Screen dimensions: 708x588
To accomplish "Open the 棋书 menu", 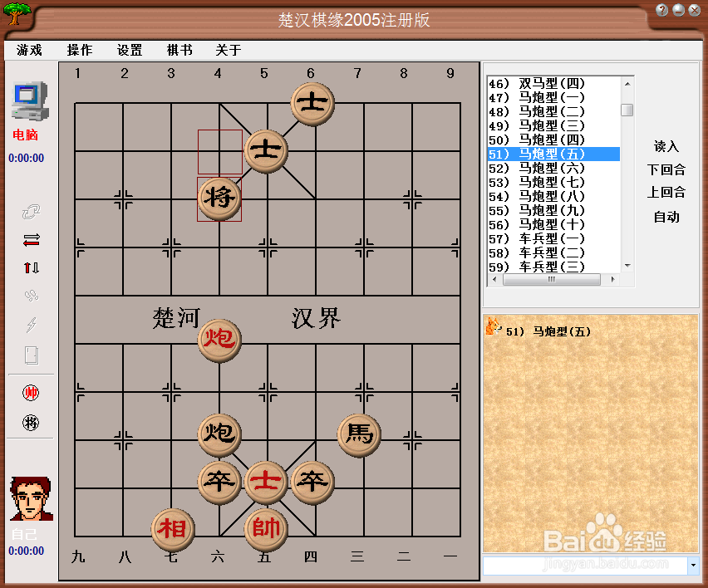I will [179, 50].
